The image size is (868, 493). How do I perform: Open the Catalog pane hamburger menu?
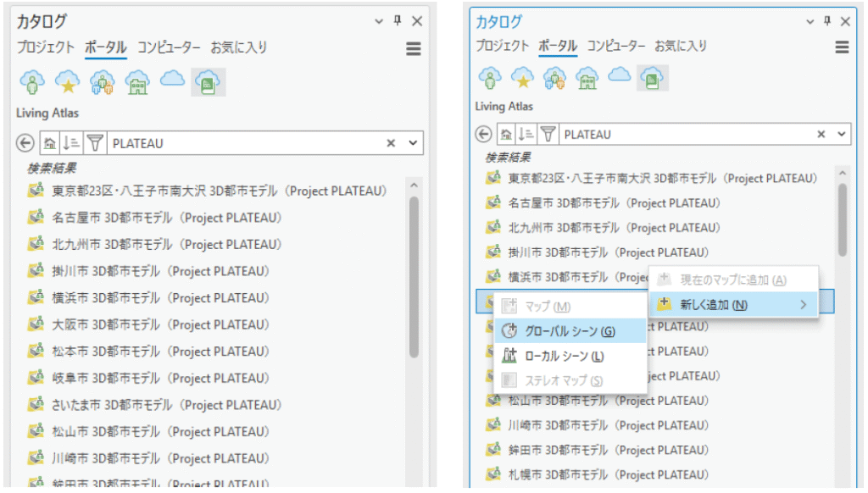tap(413, 48)
